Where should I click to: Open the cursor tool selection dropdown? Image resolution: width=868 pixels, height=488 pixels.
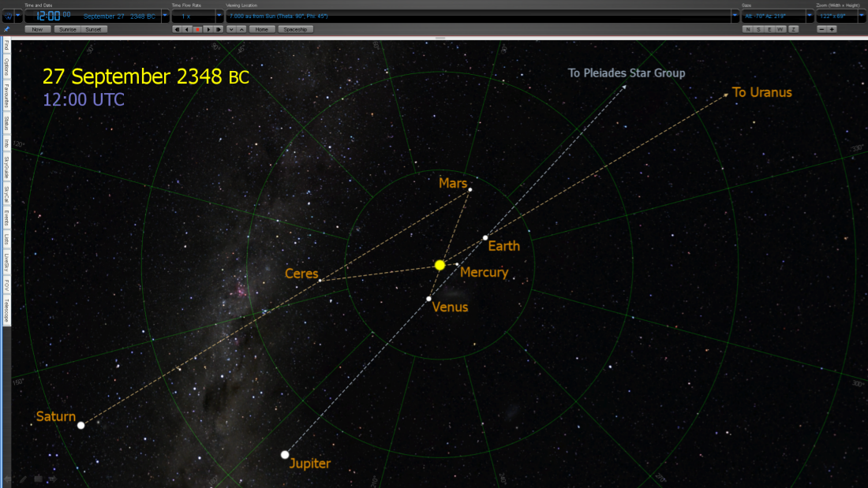[18, 16]
